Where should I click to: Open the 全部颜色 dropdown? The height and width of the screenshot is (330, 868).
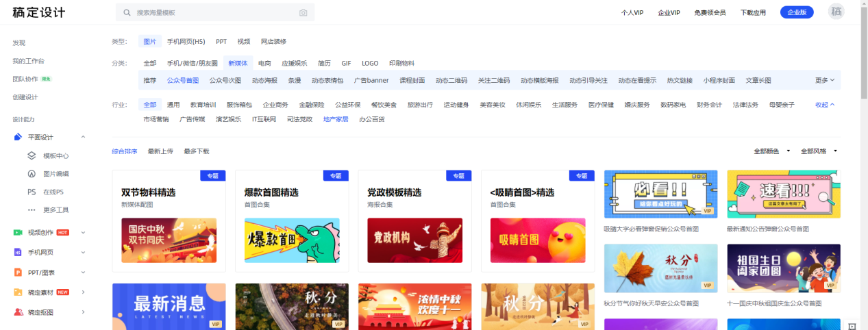(772, 151)
